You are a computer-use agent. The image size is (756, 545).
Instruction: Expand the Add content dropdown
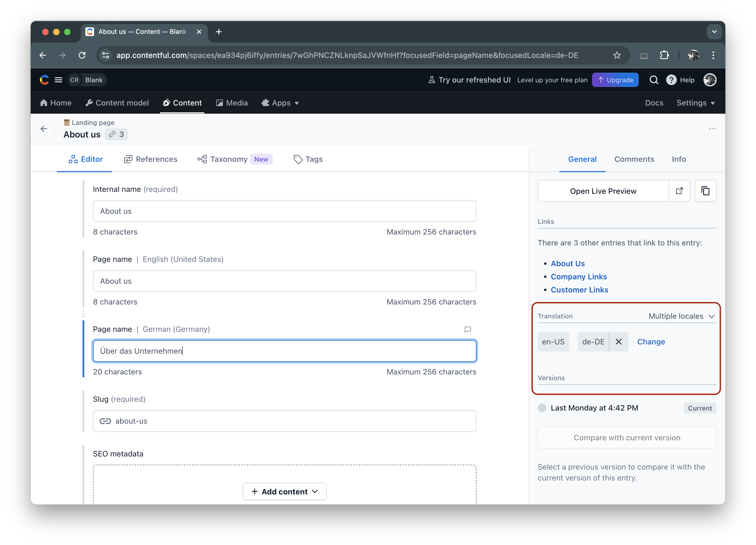click(284, 491)
